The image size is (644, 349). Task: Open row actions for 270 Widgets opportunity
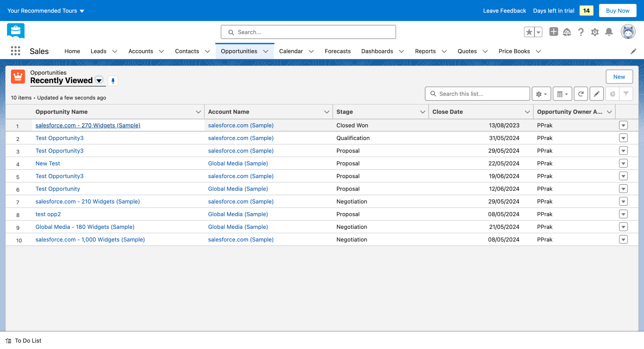tap(623, 125)
